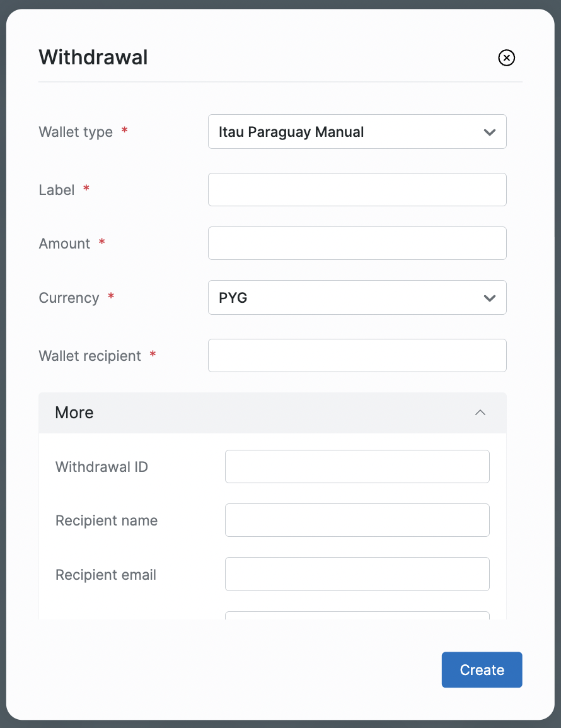561x728 pixels.
Task: Click the Withdrawal ID input box
Action: (357, 467)
